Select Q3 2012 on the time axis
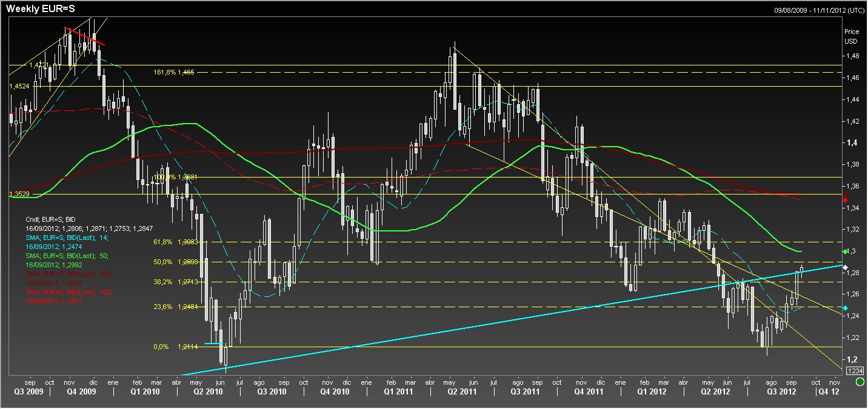868x409 pixels. click(782, 392)
